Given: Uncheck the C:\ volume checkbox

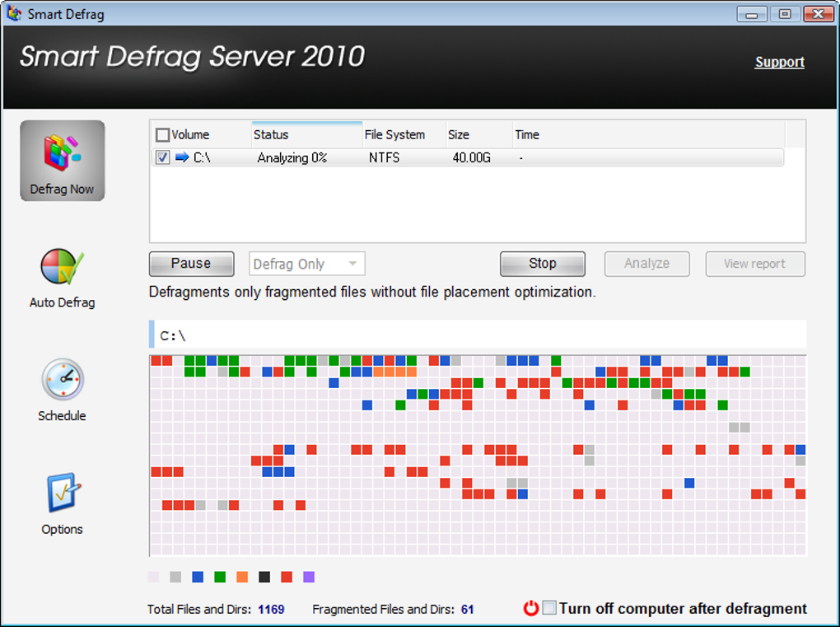Looking at the screenshot, I should point(162,157).
